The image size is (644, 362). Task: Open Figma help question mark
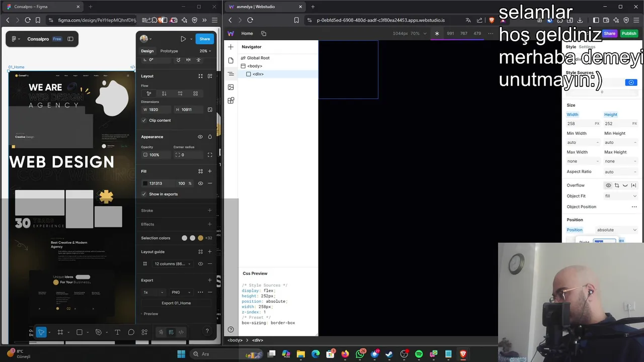click(x=207, y=331)
